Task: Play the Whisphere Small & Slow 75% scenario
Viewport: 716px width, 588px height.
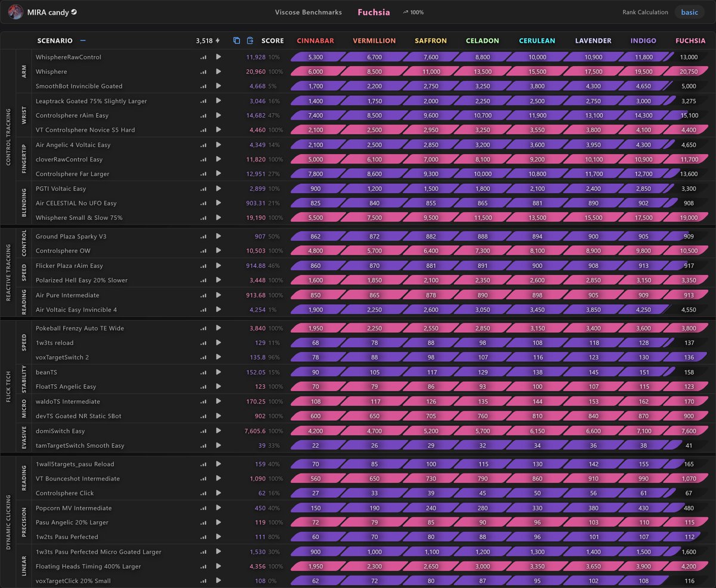Action: tap(218, 218)
